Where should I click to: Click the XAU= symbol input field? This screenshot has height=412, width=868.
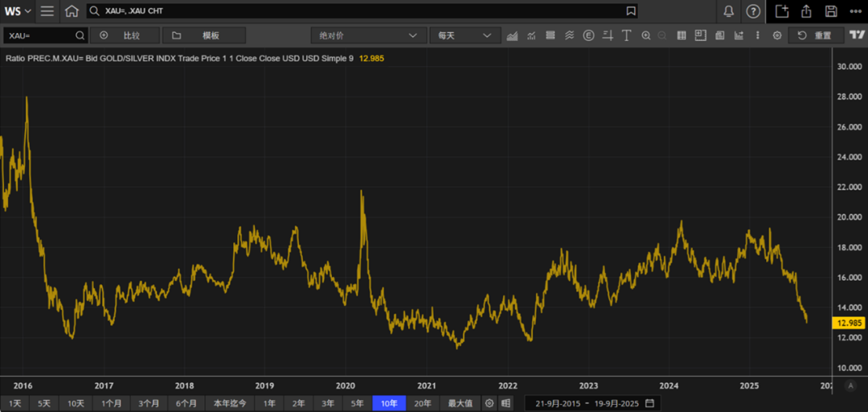point(40,35)
